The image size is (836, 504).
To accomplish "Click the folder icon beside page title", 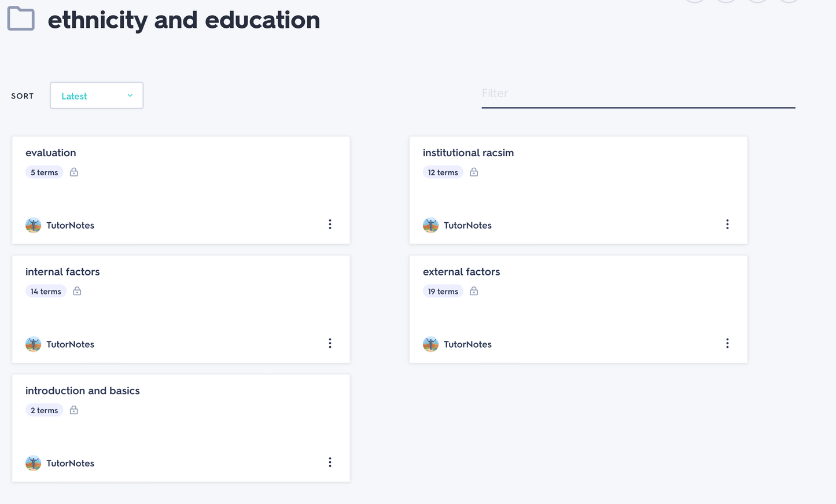I will tap(21, 19).
